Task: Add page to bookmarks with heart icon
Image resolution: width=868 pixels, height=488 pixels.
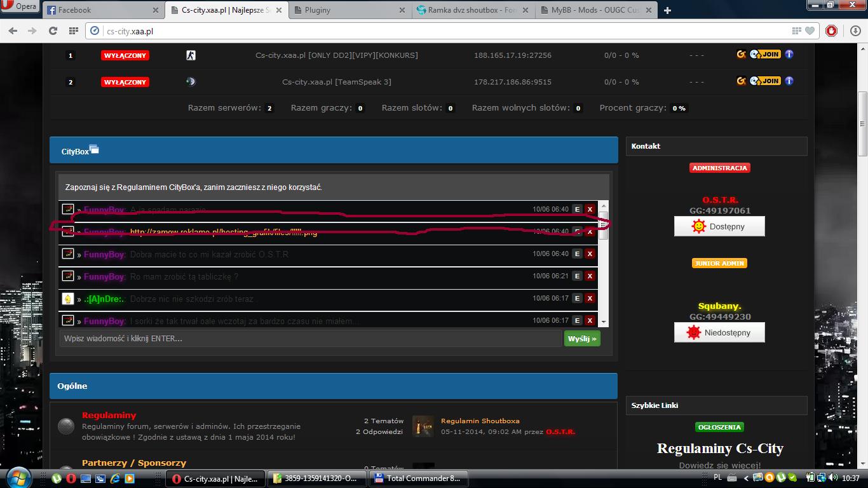Action: (x=810, y=30)
